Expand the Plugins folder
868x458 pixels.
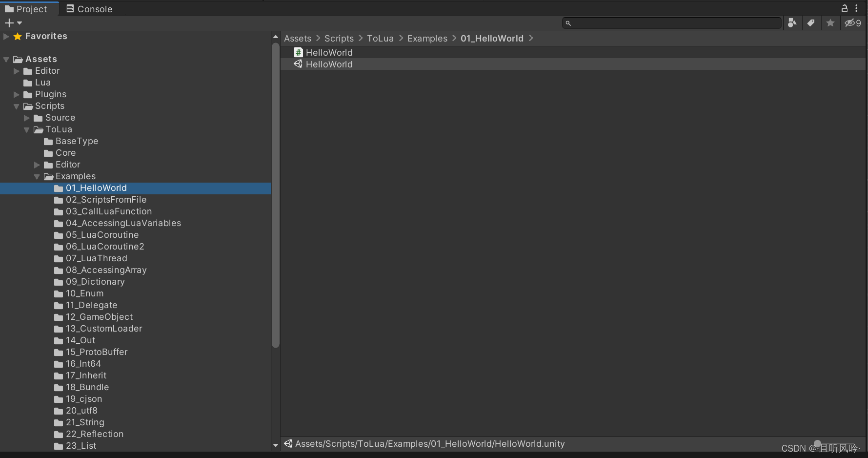point(16,94)
